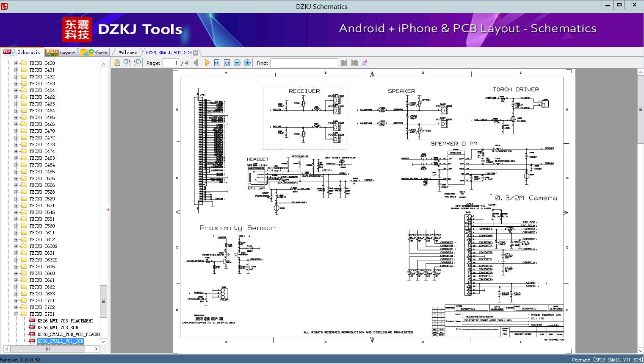The width and height of the screenshot is (644, 364).
Task: Click the zoom in plus icon
Action: 247,63
